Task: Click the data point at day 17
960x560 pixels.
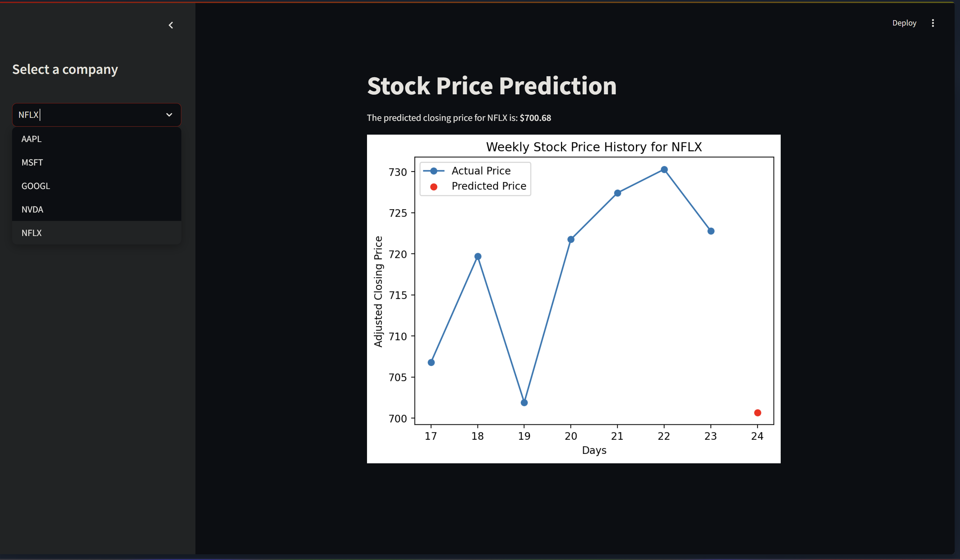Action: [431, 362]
